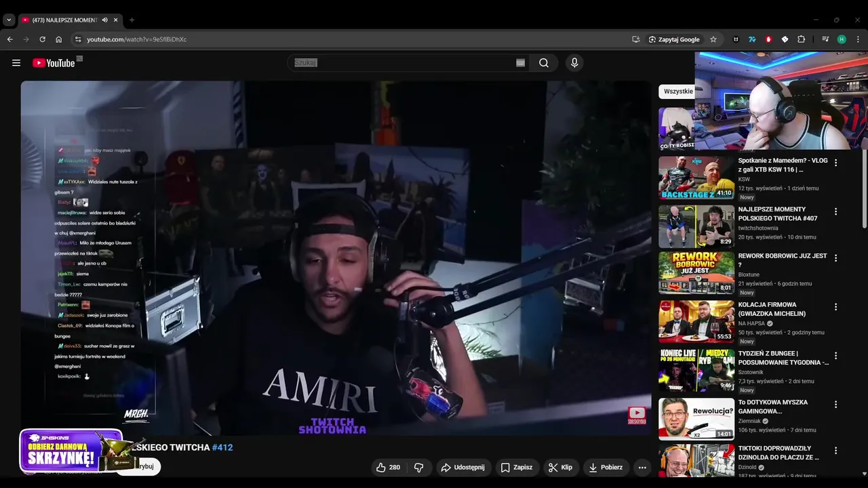868x488 pixels.
Task: Use the sidebar scrollbar for recommended videos
Action: (x=864, y=190)
